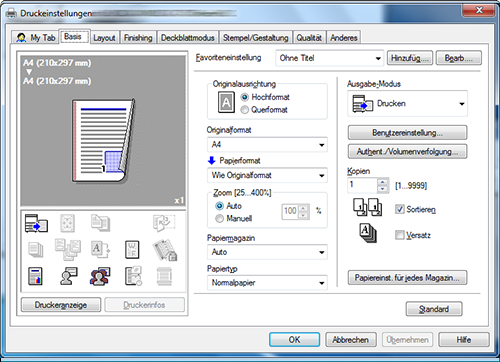Click the Abbrechen button
The height and width of the screenshot is (362, 500).
tap(351, 340)
